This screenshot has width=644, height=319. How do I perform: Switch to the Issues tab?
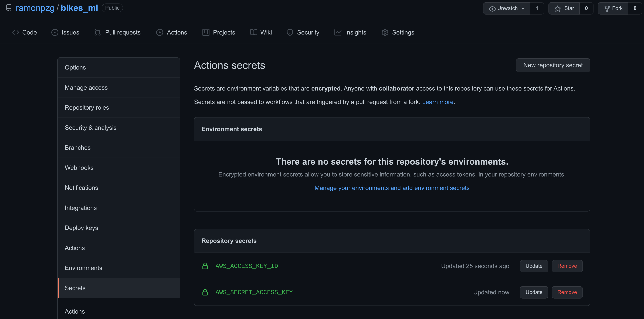(65, 32)
